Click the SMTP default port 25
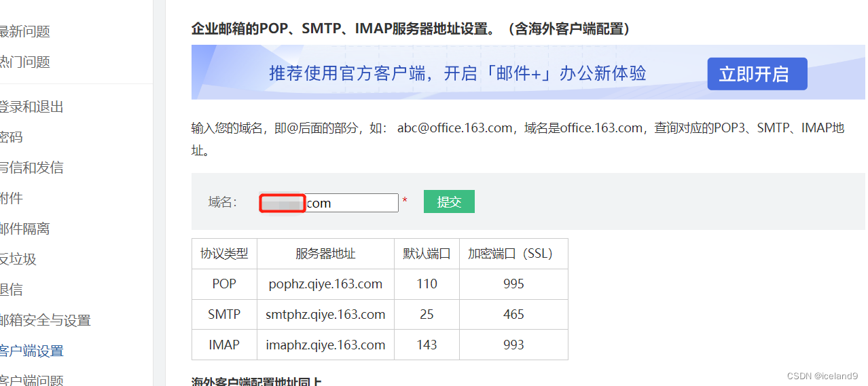868x386 pixels. pyautogui.click(x=427, y=315)
